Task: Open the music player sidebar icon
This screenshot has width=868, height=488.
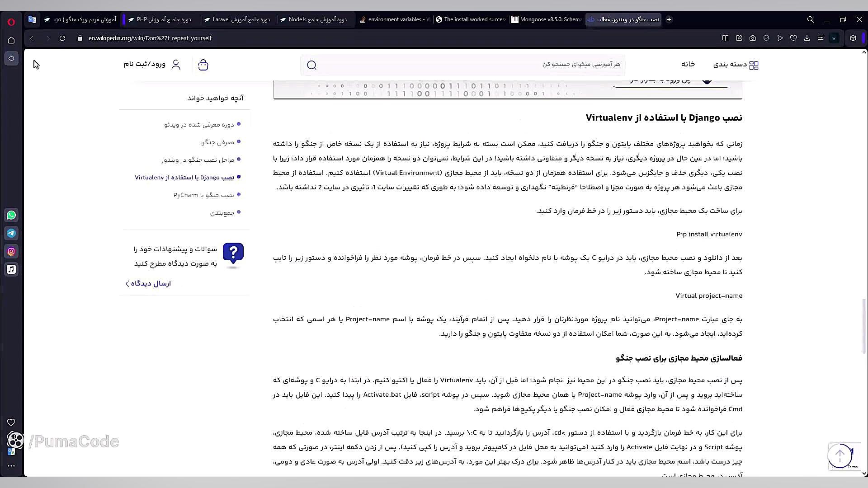Action: pyautogui.click(x=11, y=269)
